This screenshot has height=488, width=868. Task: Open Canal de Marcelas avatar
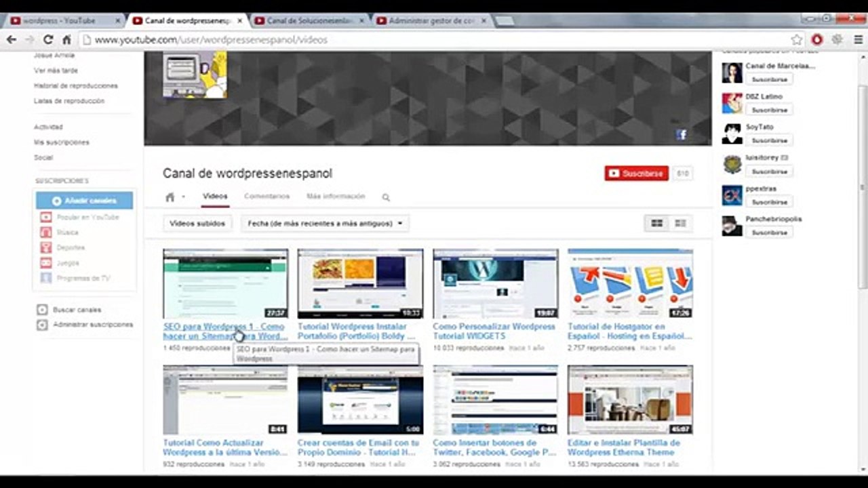click(x=732, y=73)
